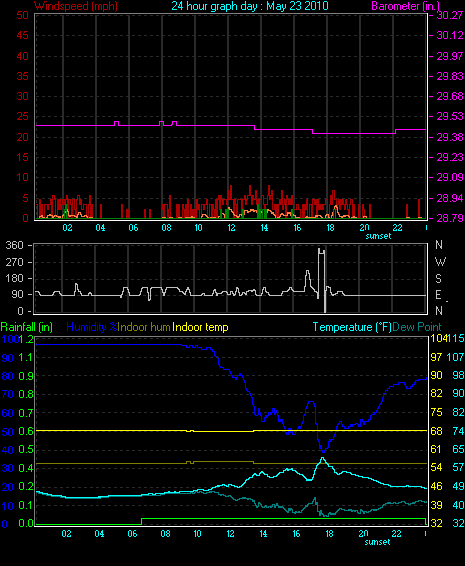
Task: Click the W compass direction label
Action: (x=440, y=261)
